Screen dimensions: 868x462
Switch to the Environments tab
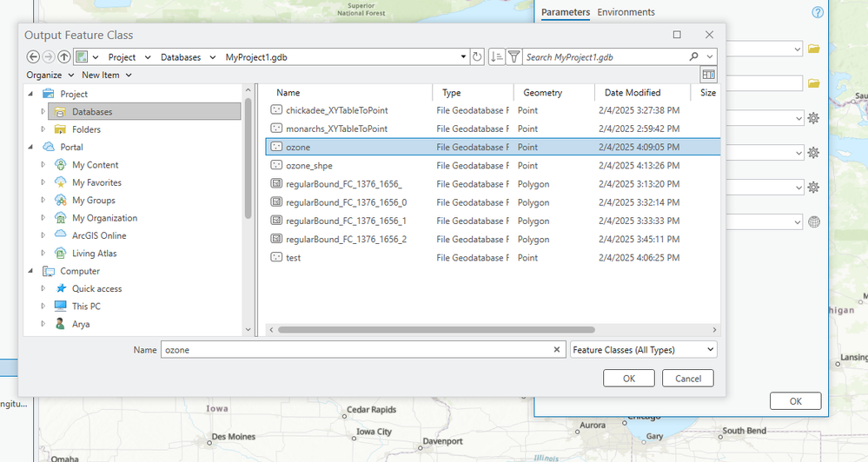pos(626,12)
